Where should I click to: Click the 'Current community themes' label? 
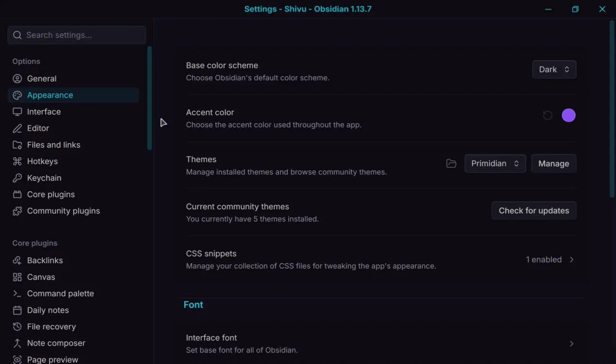(x=238, y=207)
